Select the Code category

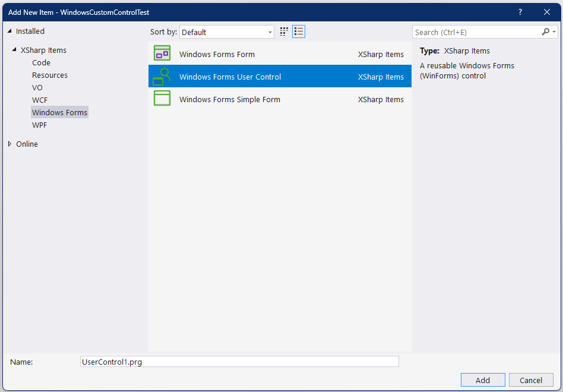41,62
